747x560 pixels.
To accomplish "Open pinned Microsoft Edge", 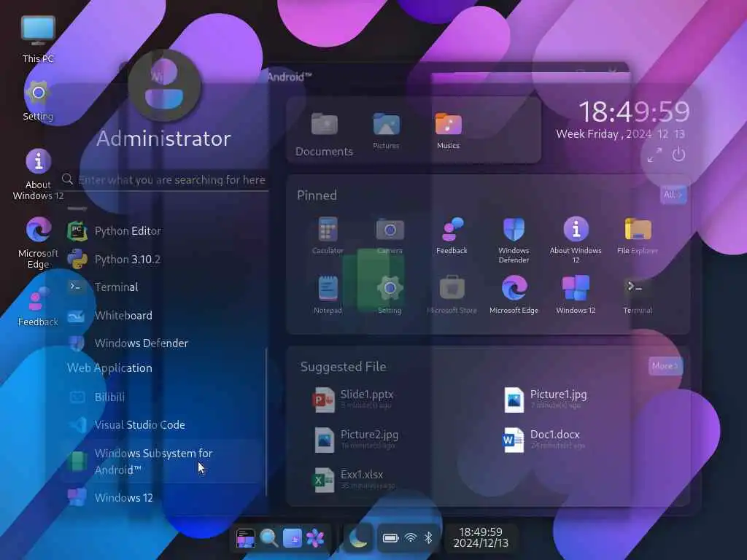I will point(514,295).
